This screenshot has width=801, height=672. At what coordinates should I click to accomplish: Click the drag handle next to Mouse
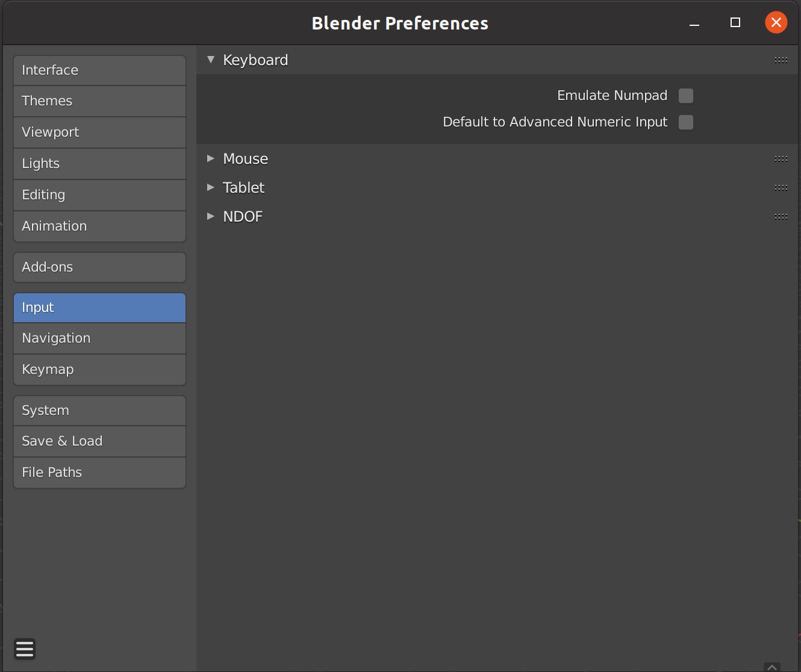[x=781, y=158]
